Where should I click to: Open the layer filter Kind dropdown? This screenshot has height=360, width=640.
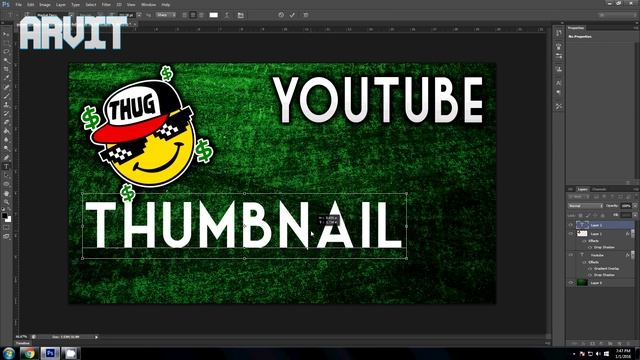coord(578,197)
